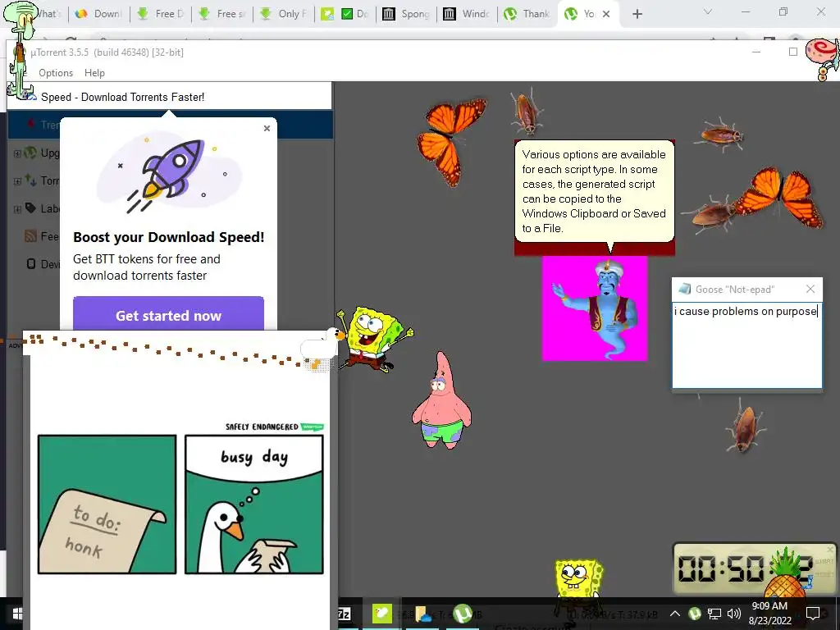Click the butterfly beside the Not-epad window

coord(778,197)
